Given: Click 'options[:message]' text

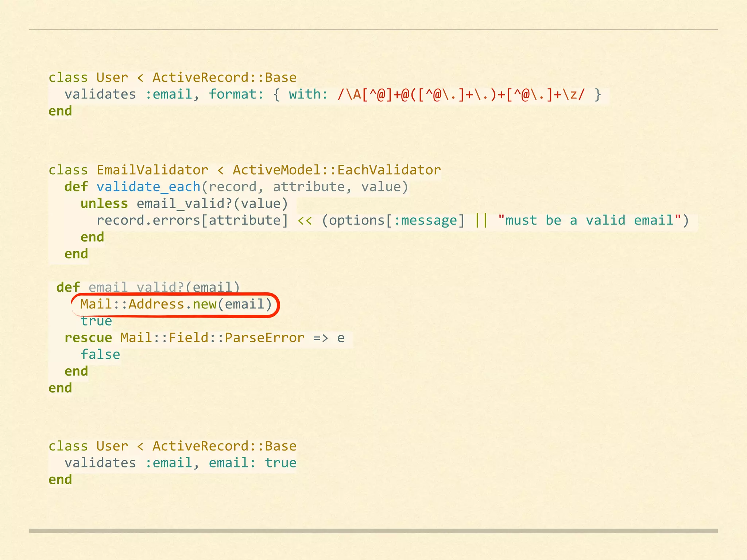Looking at the screenshot, I should [397, 221].
